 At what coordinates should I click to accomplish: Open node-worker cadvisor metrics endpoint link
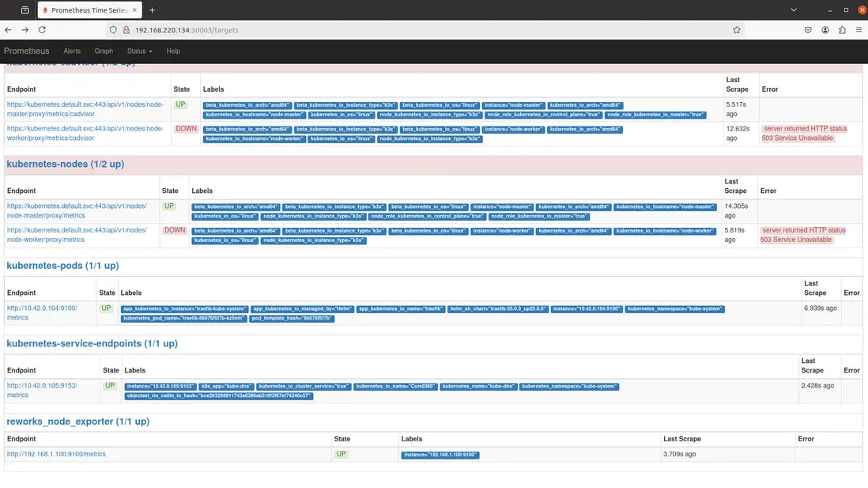(85, 134)
